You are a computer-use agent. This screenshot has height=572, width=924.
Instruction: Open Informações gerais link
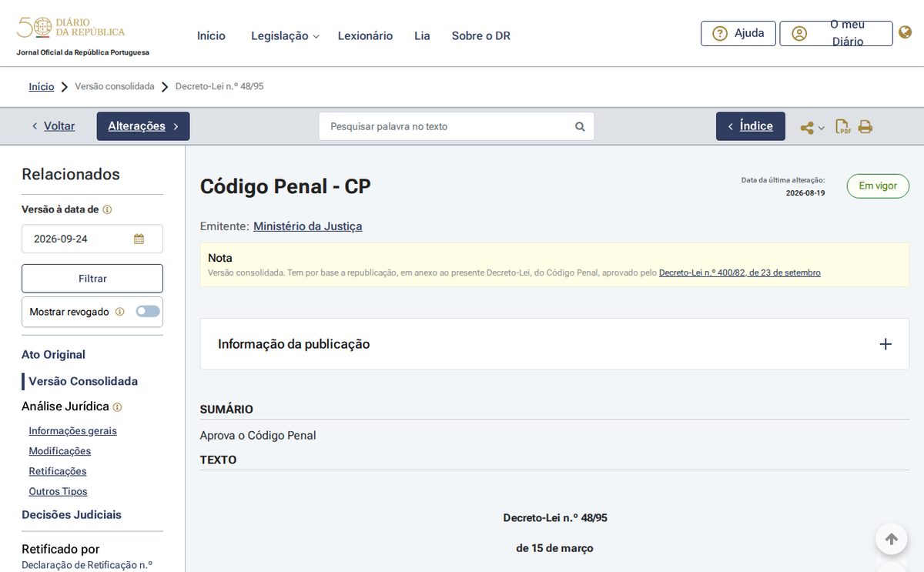click(x=72, y=431)
